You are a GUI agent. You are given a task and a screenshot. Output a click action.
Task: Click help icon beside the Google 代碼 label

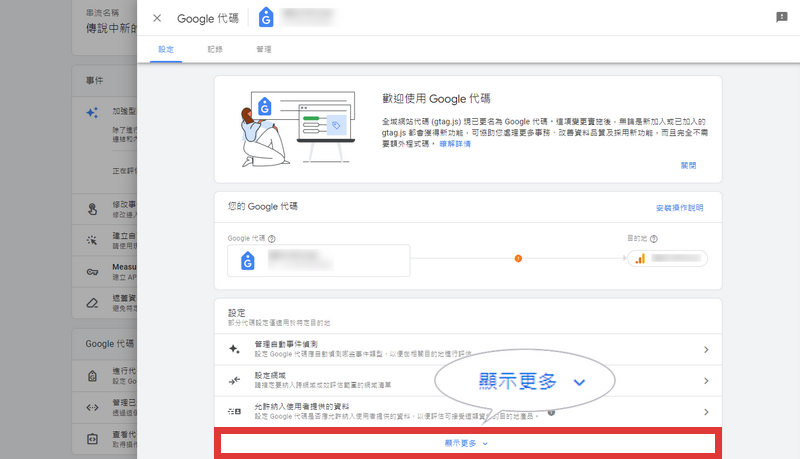[x=272, y=239]
